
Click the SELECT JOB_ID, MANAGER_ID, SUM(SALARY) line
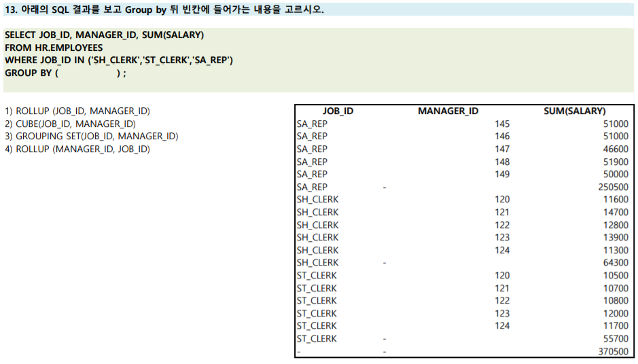(104, 35)
